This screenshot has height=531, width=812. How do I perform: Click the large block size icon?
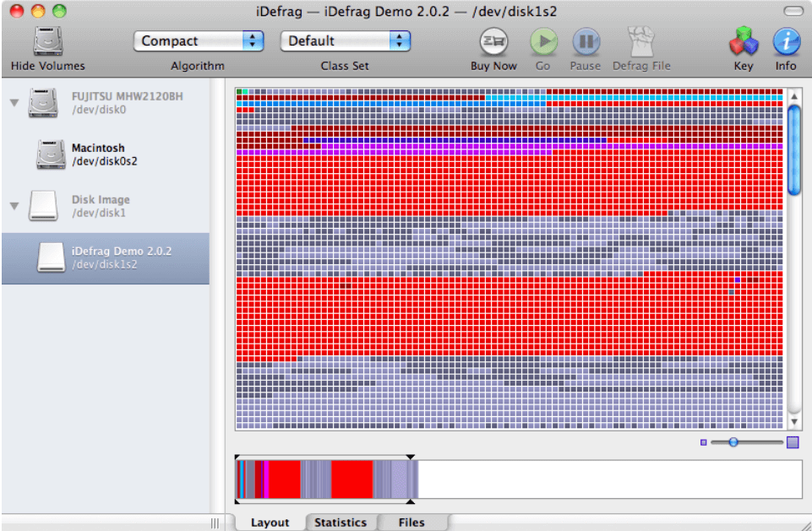(793, 442)
